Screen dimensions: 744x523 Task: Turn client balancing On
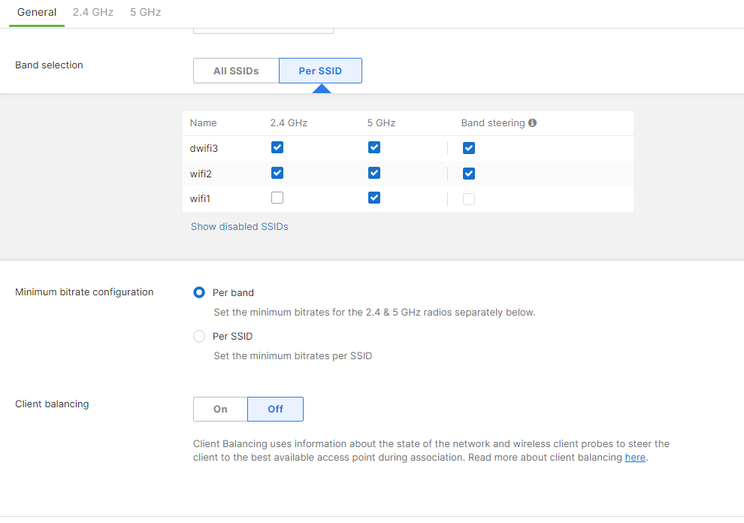point(220,409)
